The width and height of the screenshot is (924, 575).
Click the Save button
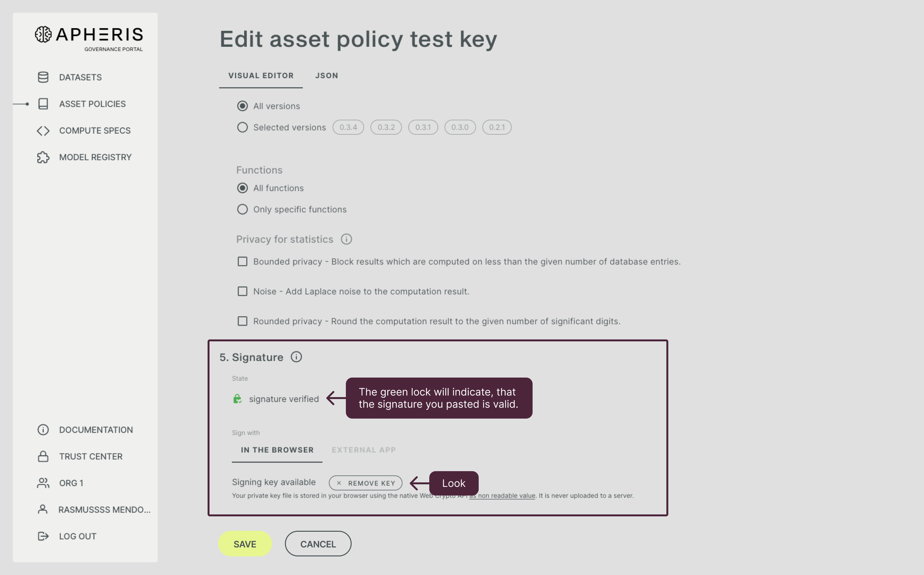coord(245,544)
